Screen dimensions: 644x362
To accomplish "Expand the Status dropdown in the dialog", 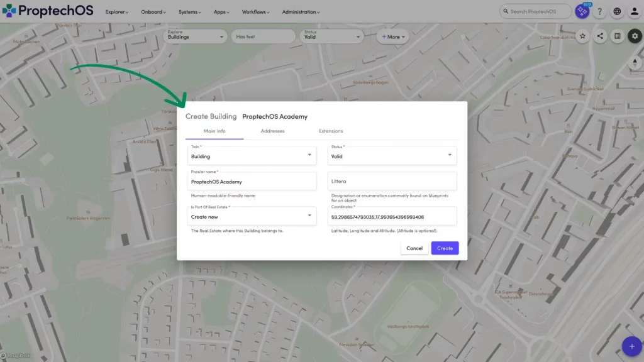I will [392, 156].
